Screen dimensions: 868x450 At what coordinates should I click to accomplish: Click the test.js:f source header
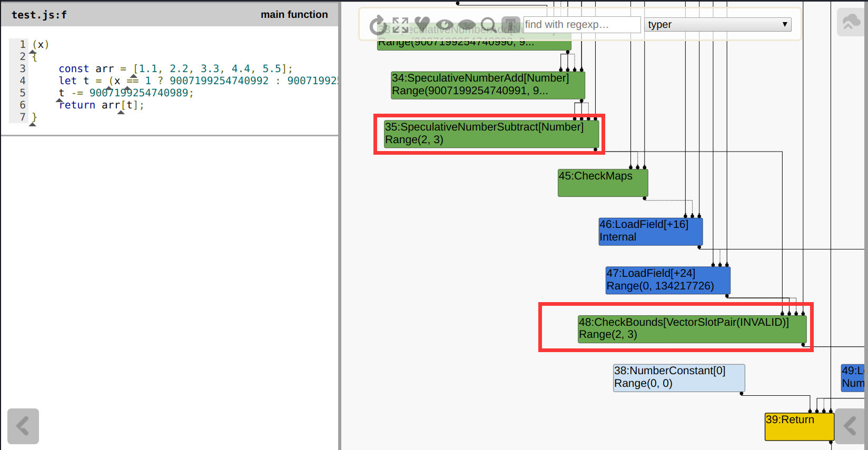pos(40,15)
